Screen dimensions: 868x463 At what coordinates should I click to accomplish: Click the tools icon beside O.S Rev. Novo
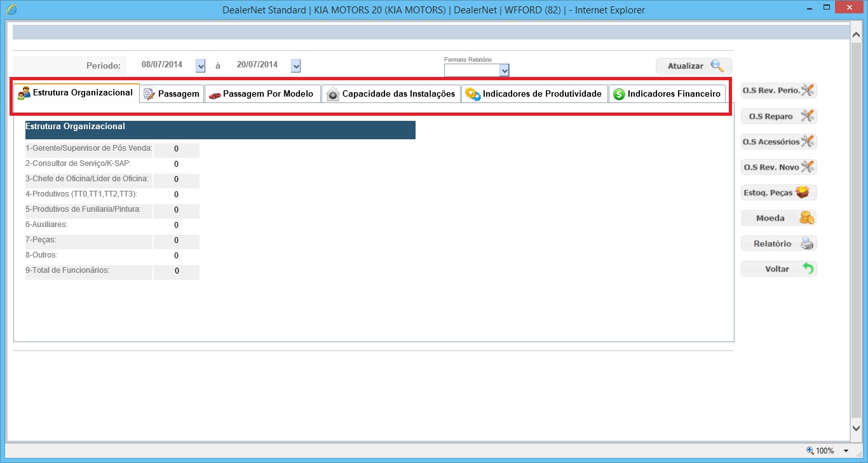tap(808, 167)
